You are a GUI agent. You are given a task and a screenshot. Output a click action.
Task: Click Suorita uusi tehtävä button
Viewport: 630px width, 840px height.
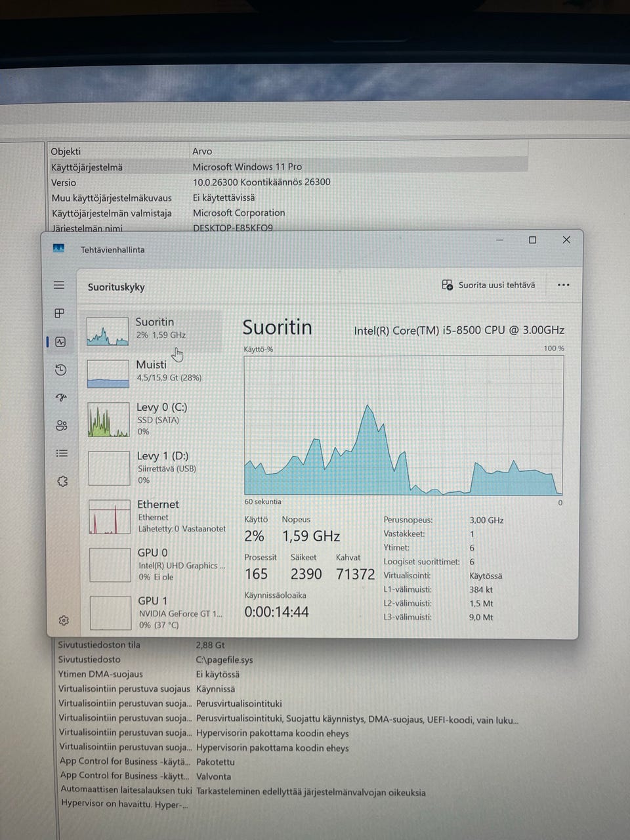coord(488,285)
